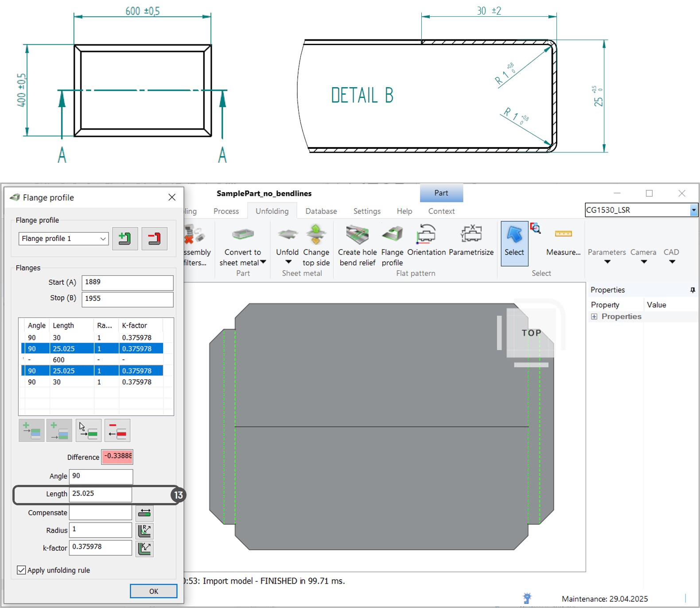This screenshot has width=700, height=608.
Task: Click the Unfold sheet metal icon
Action: (287, 235)
